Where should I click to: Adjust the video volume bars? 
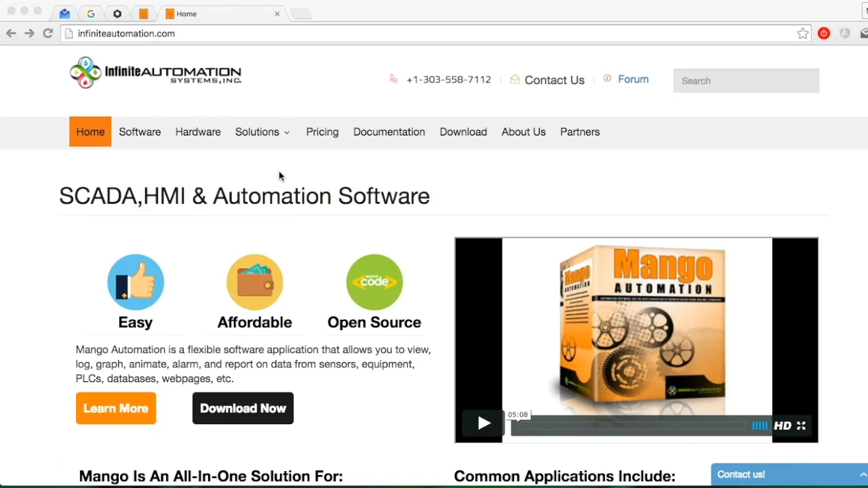coord(759,426)
